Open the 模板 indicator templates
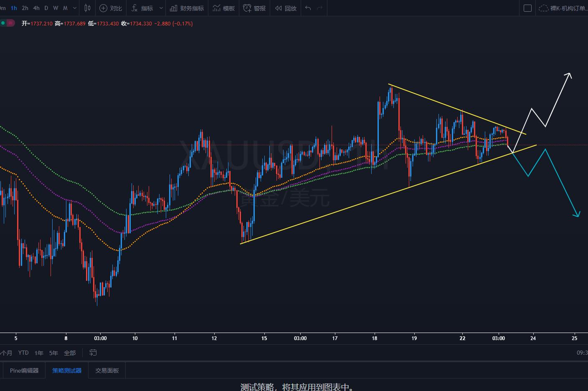The image size is (588, 391). pos(224,8)
